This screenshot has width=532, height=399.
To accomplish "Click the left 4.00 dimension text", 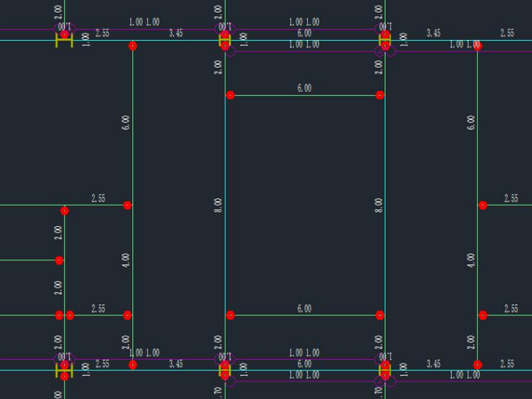I will pos(126,260).
